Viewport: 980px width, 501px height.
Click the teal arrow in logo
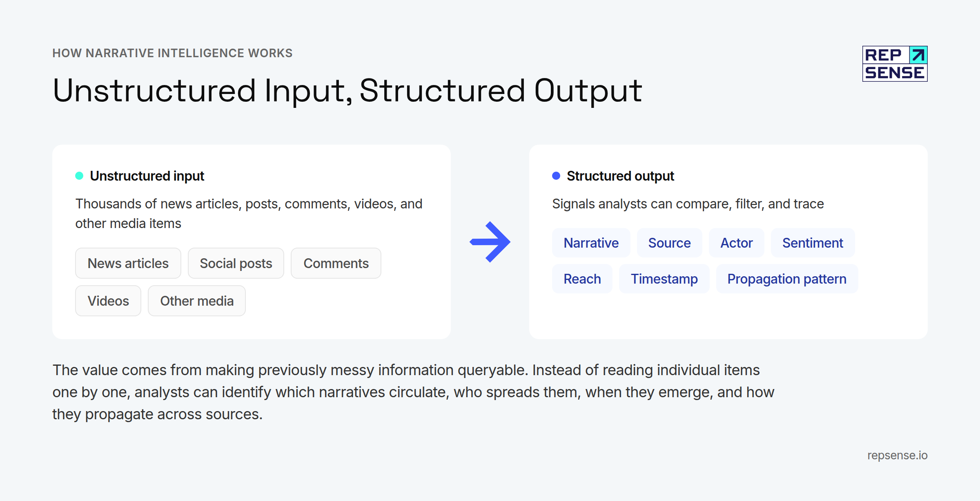pos(918,55)
